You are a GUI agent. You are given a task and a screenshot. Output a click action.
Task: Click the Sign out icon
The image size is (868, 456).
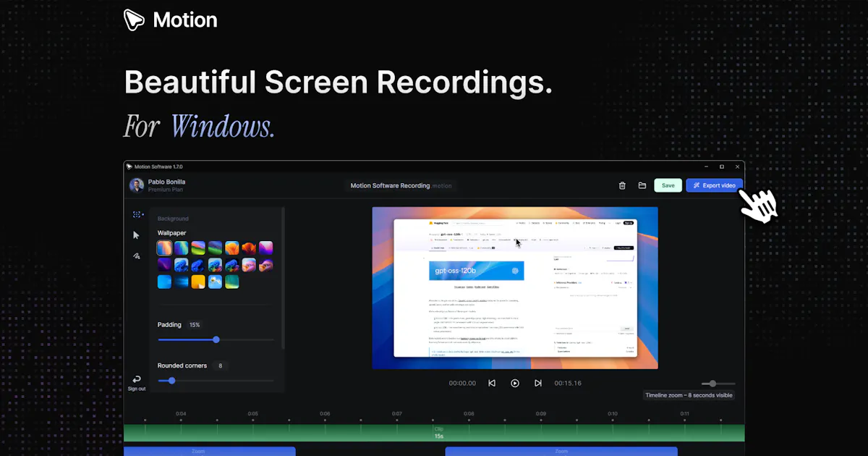click(137, 379)
